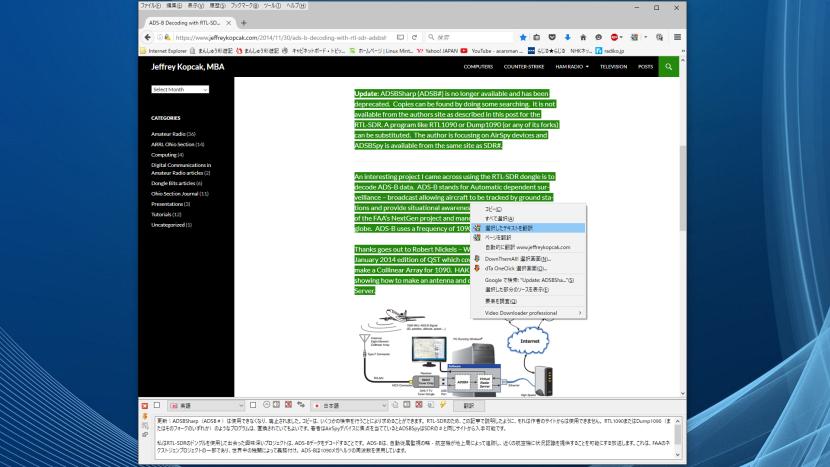Click the circular icon beside source checkbox
The image size is (830, 467).
pos(266,405)
